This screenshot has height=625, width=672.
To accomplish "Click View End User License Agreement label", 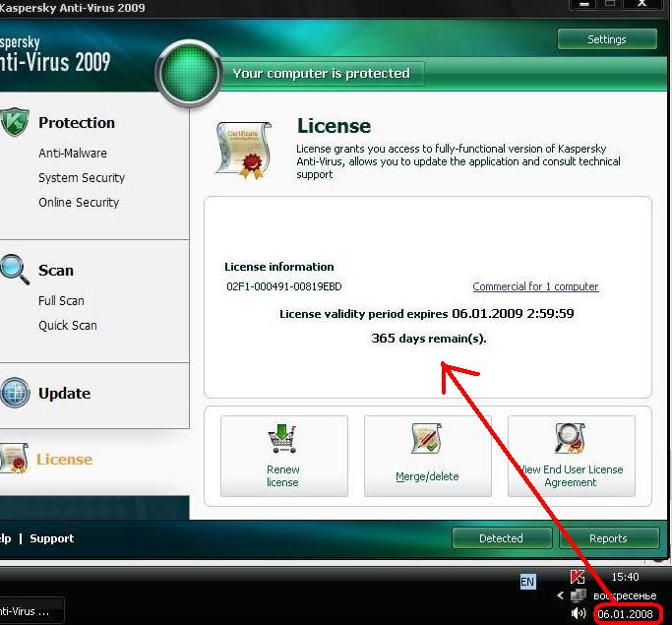I will click(572, 475).
